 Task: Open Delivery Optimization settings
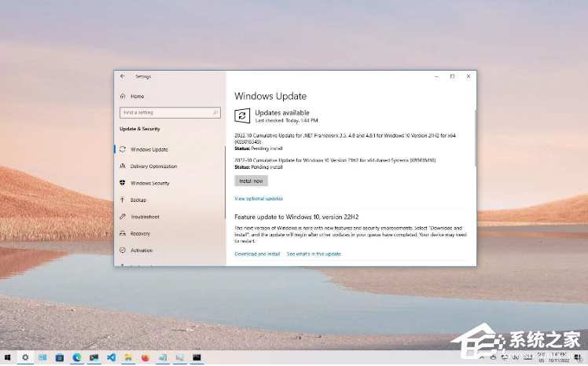(x=153, y=167)
